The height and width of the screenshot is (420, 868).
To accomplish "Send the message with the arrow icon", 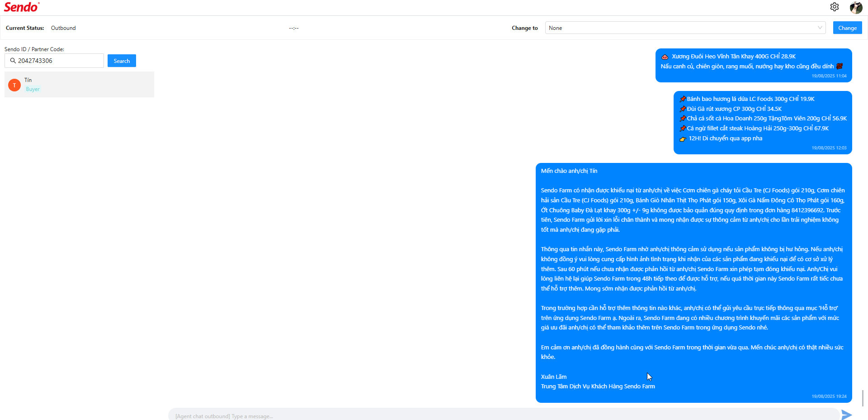I will pos(847,415).
